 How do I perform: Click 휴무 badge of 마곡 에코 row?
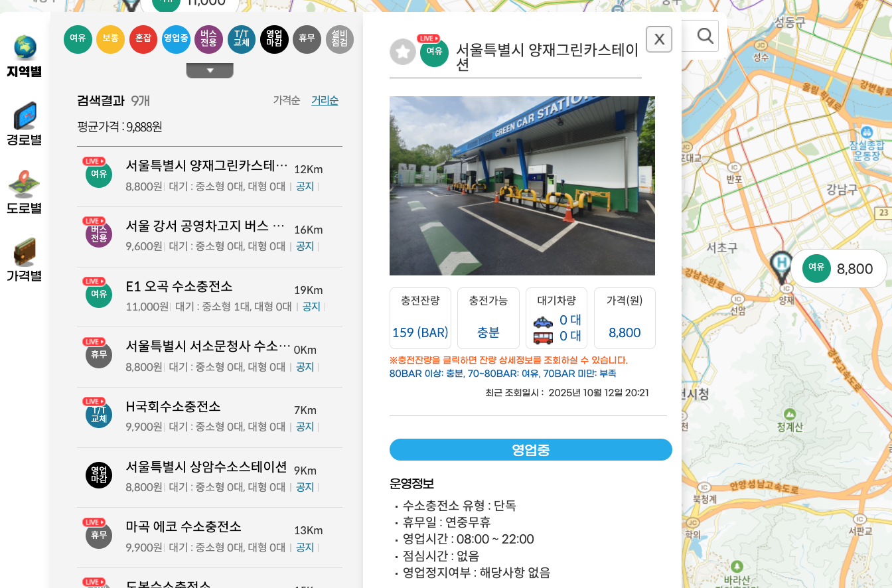pyautogui.click(x=98, y=535)
